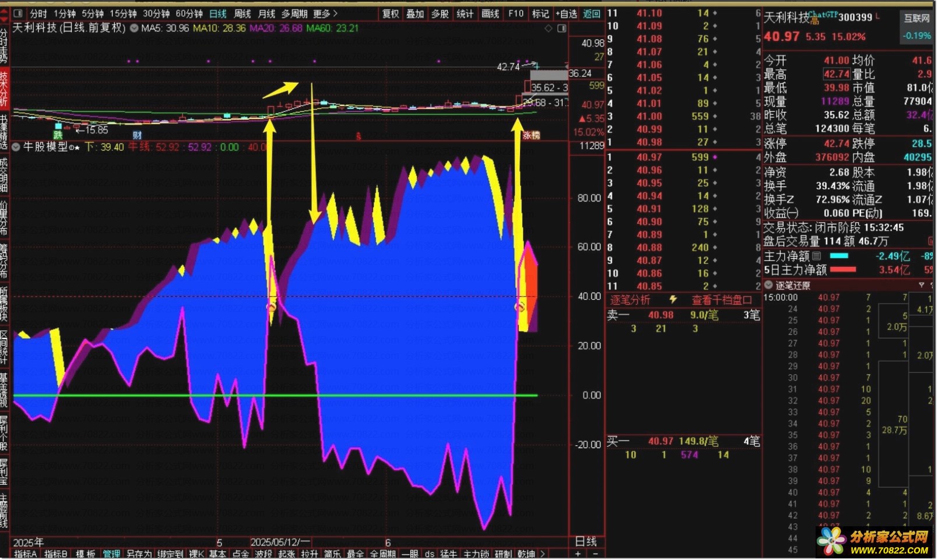Click the red 5日主力净额 bar
The height and width of the screenshot is (560, 938).
[x=843, y=269]
